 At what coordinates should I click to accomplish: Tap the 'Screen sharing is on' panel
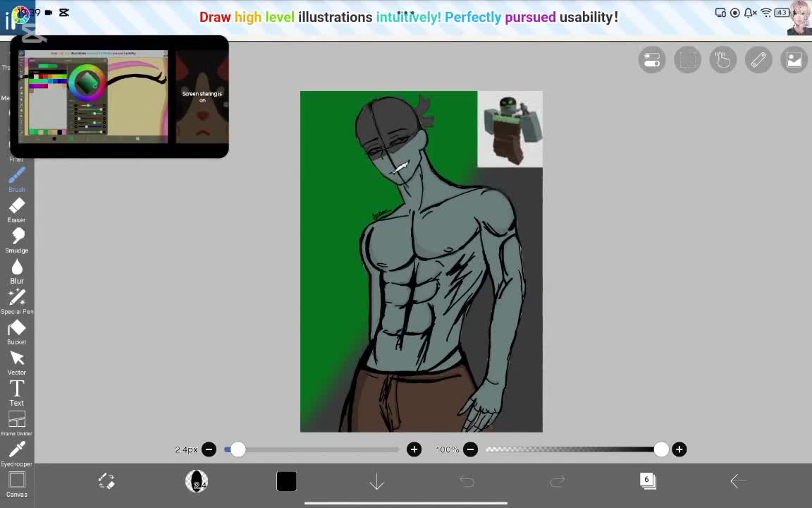(202, 97)
